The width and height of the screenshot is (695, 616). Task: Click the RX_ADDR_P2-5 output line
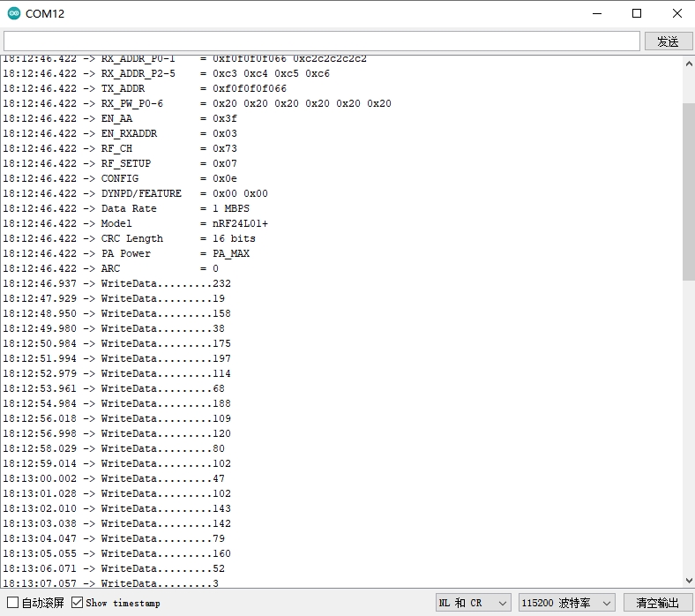pos(166,73)
